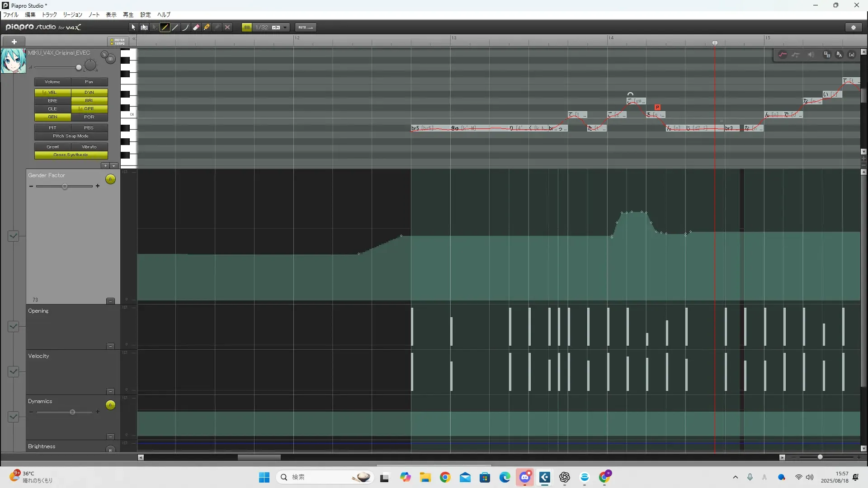Toggle the pitch curve display icon
This screenshot has width=868, height=488.
[x=783, y=55]
